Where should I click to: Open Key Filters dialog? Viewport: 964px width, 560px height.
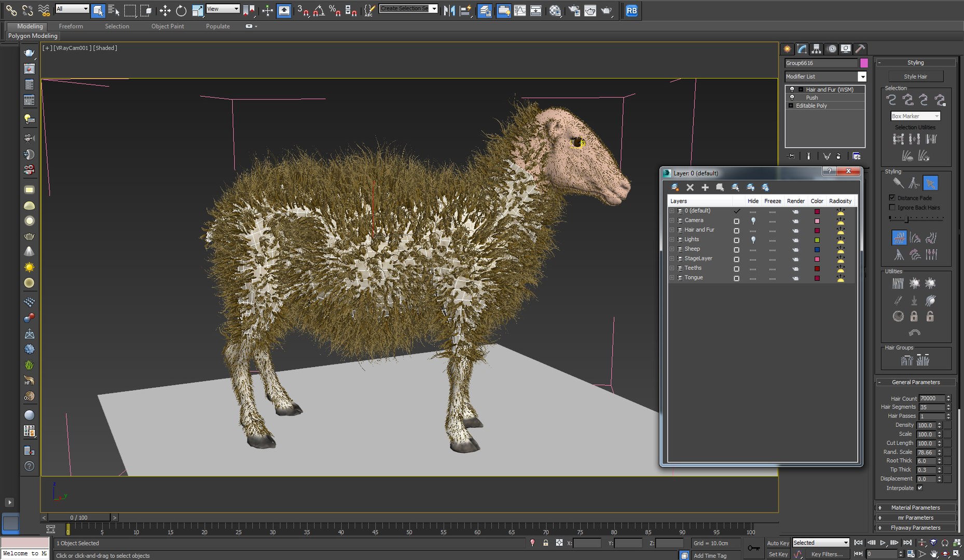(x=827, y=554)
